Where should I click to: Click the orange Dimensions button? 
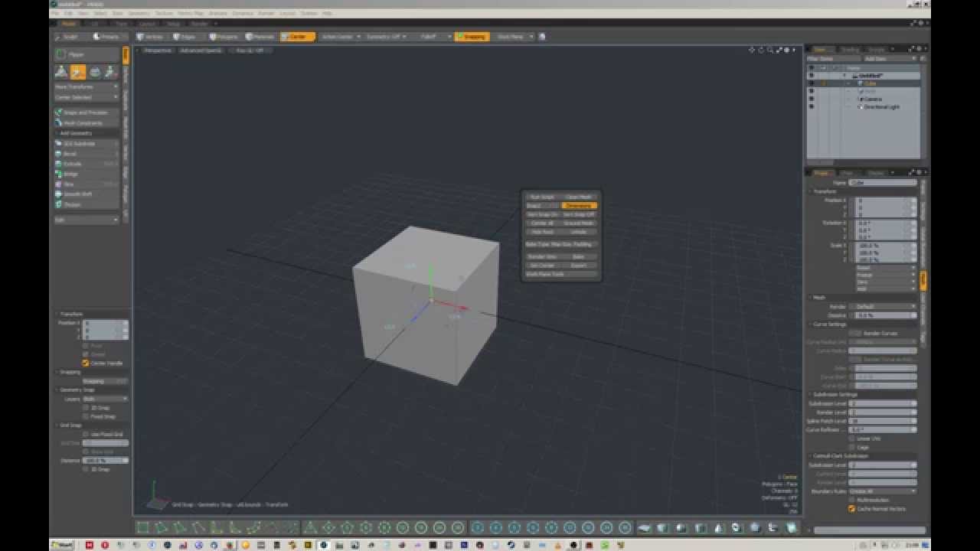tap(579, 205)
